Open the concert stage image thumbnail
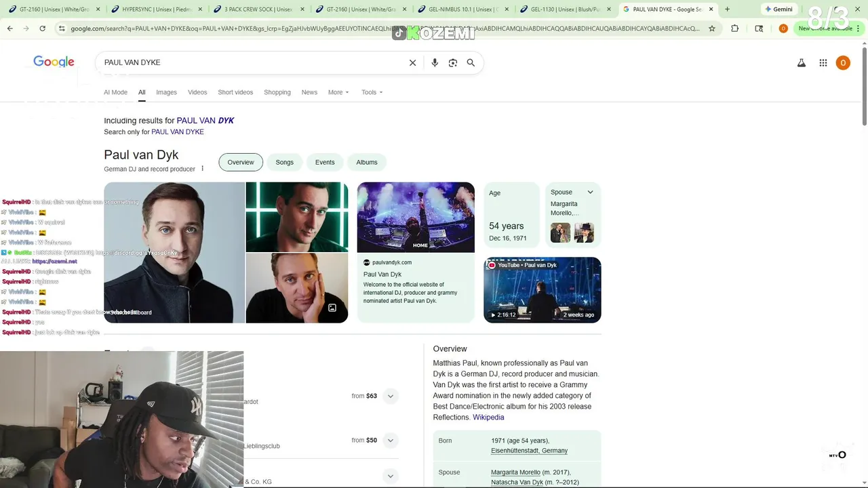 click(416, 217)
